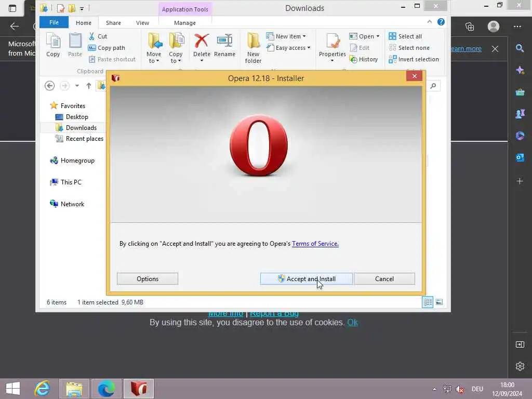Click Learn more link in Edge
The image size is (532, 399).
point(466,48)
